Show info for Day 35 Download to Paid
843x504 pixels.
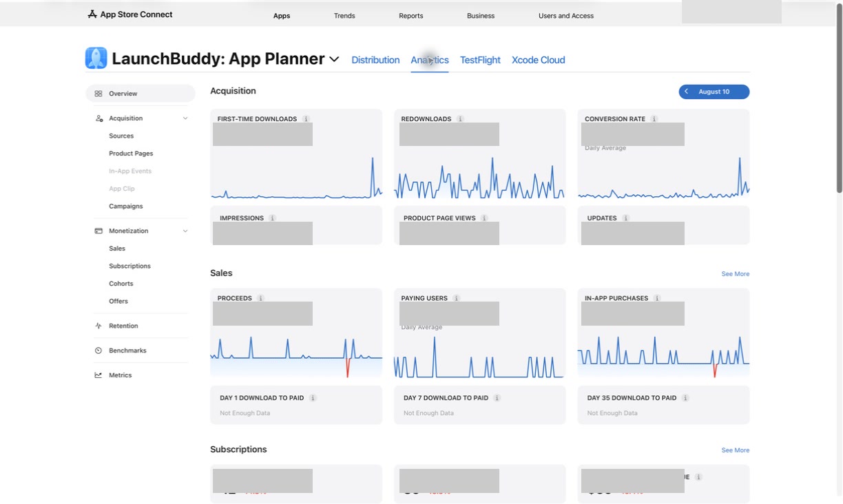(686, 398)
